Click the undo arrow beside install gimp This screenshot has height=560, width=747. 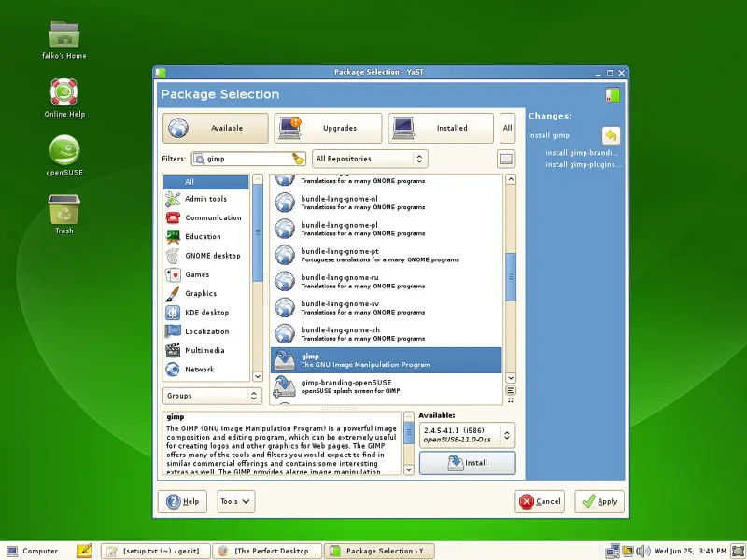[x=611, y=135]
